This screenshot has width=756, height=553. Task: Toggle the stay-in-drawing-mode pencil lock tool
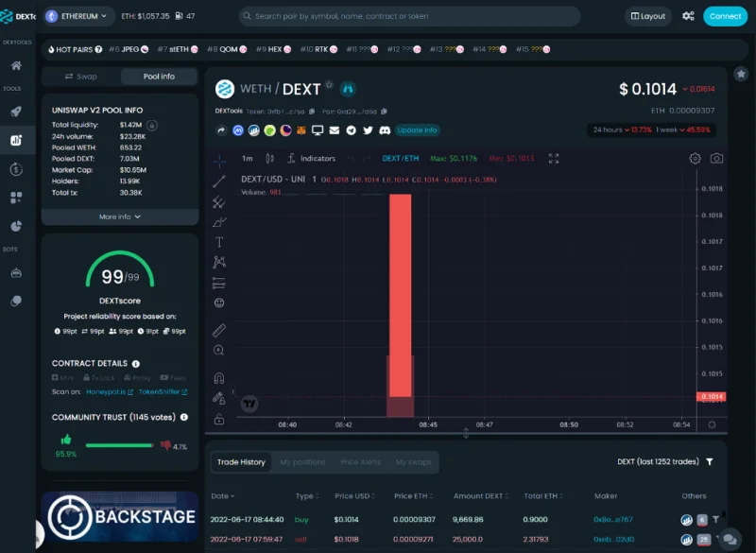(x=219, y=398)
